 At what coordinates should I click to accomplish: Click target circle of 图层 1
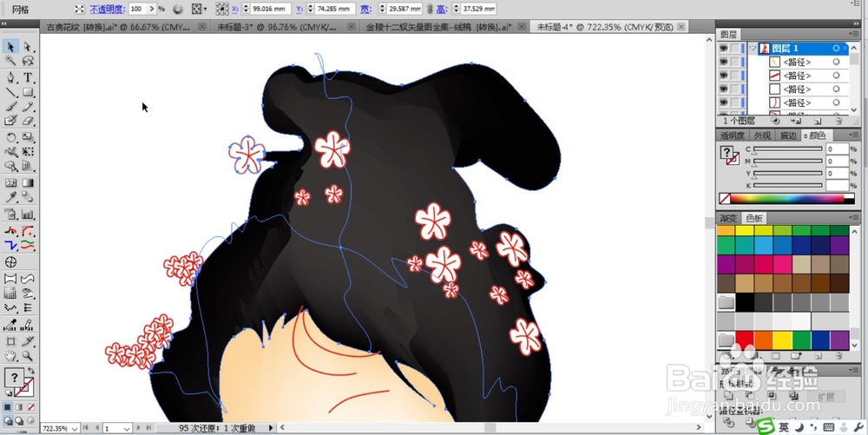836,49
